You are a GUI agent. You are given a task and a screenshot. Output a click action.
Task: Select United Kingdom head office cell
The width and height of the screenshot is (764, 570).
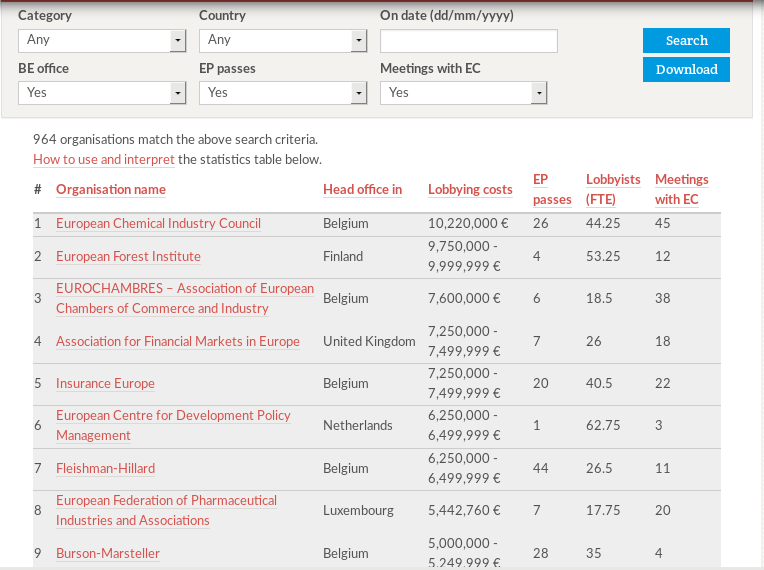[369, 341]
